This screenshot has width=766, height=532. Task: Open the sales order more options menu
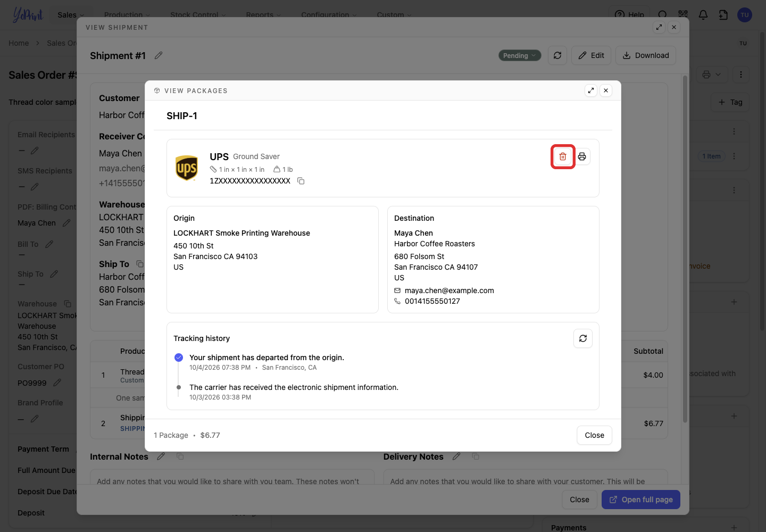[741, 74]
